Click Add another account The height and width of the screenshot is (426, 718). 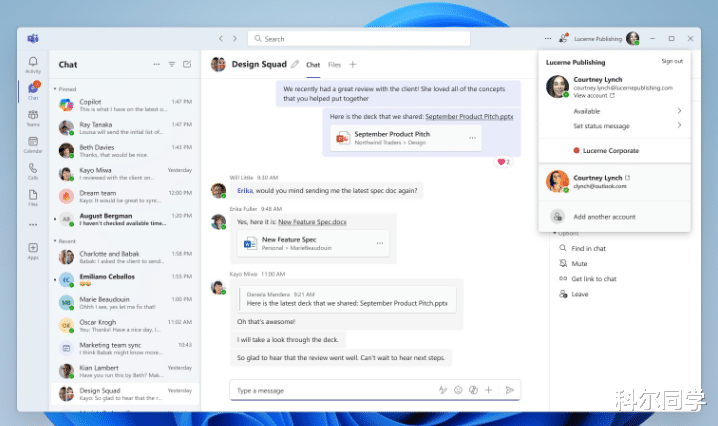click(x=615, y=217)
